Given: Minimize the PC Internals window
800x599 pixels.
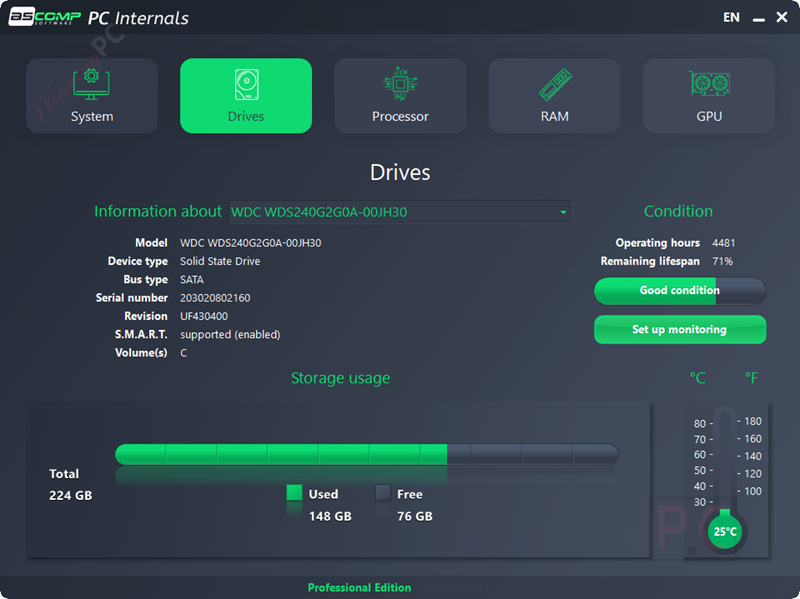Looking at the screenshot, I should coord(759,18).
